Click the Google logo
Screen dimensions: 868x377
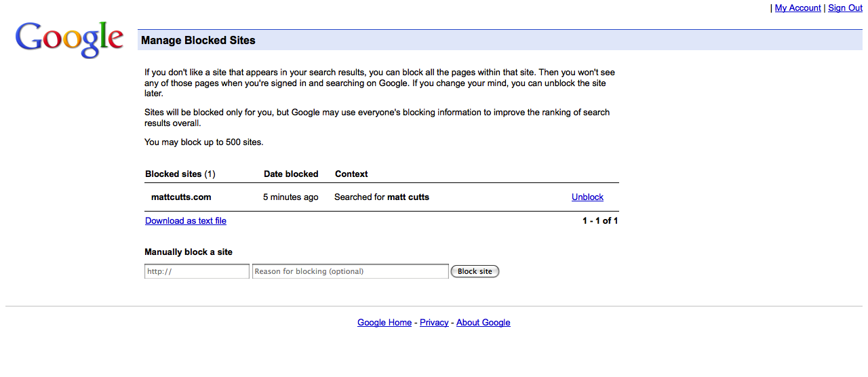tap(69, 40)
